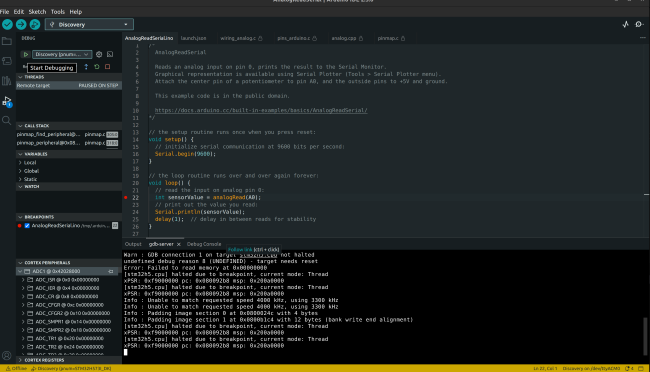Switch to the launch.json tab
Screen dimensions: 650x372
[x=194, y=38]
